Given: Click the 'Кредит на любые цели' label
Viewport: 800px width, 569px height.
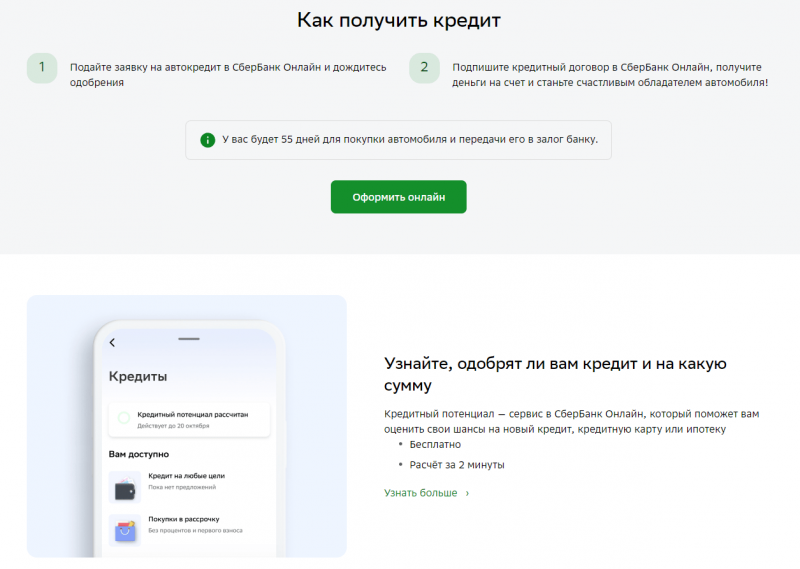Looking at the screenshot, I should pyautogui.click(x=186, y=476).
